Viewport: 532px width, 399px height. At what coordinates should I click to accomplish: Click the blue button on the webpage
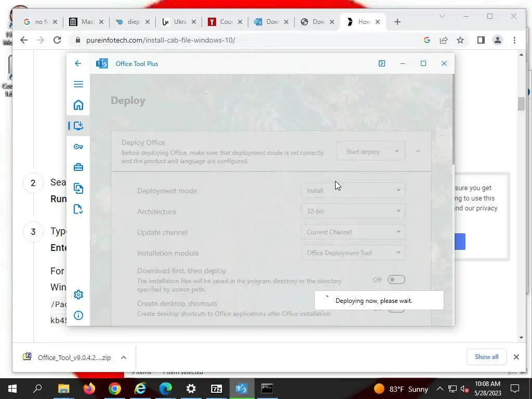point(460,242)
